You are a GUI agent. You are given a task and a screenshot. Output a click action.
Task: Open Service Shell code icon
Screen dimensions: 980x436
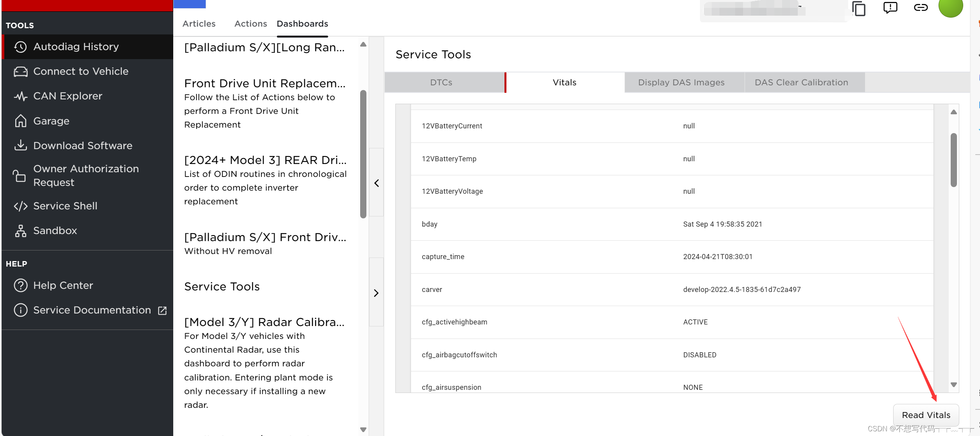[20, 206]
